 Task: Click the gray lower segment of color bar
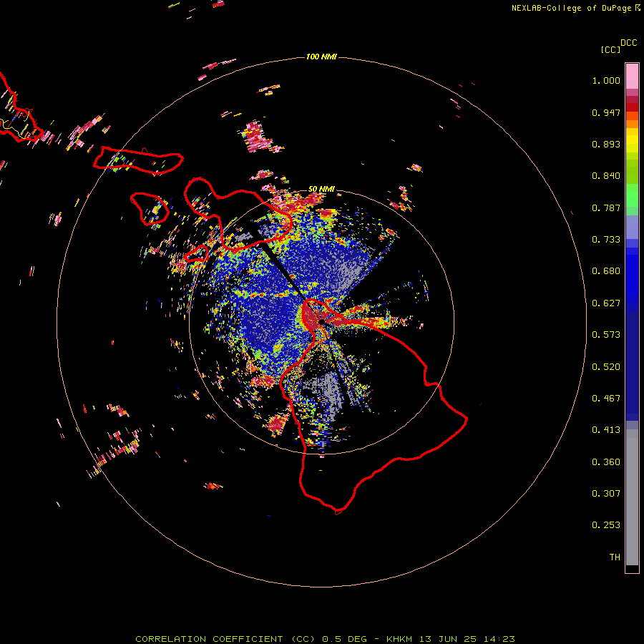tap(632, 497)
